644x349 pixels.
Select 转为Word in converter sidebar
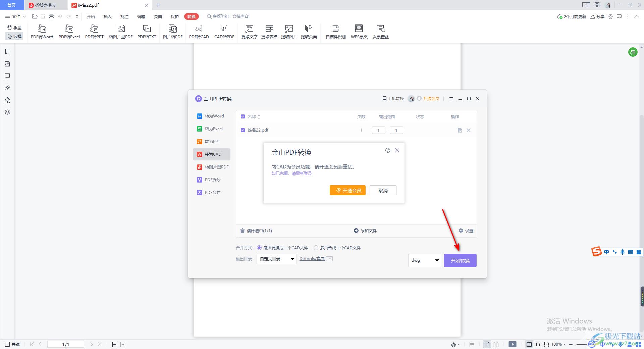pos(211,116)
